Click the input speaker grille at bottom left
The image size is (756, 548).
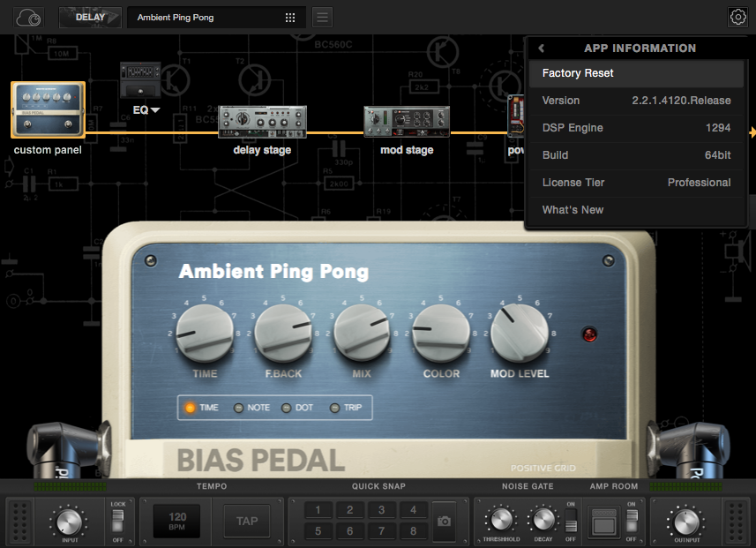19,522
